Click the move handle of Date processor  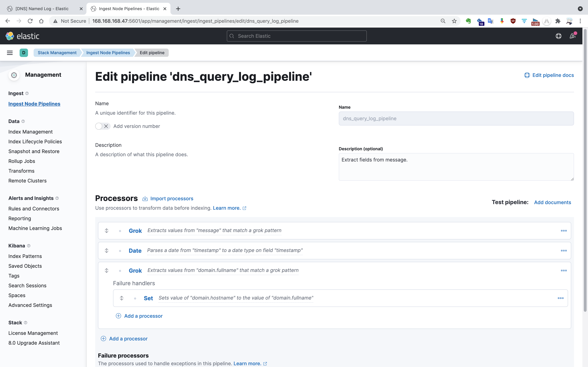[106, 250]
